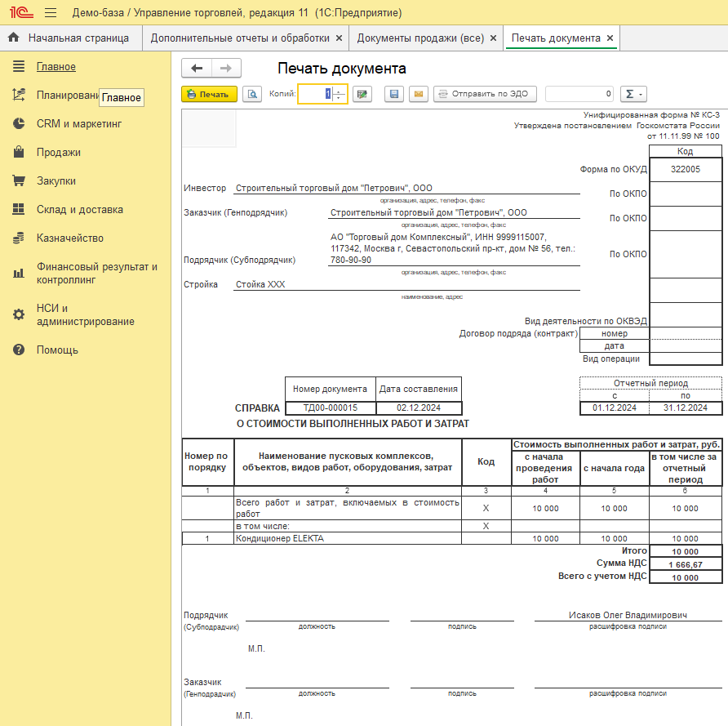728x726 pixels.
Task: Close the Документы продажи (все) tab
Action: pos(493,38)
